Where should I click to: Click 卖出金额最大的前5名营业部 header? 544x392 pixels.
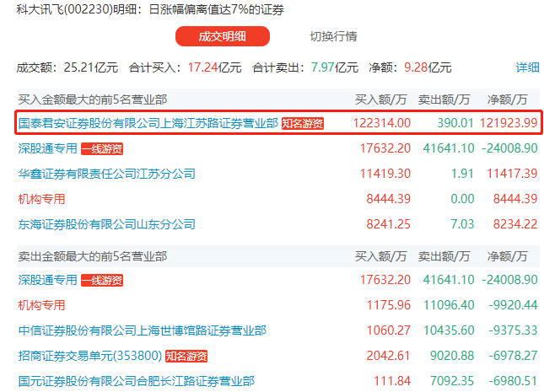[x=93, y=257]
